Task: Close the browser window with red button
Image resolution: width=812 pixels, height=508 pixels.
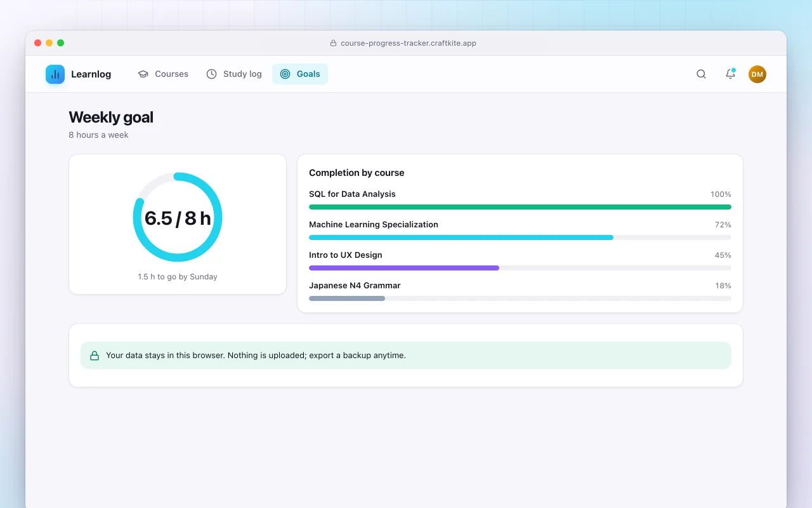Action: pyautogui.click(x=38, y=43)
